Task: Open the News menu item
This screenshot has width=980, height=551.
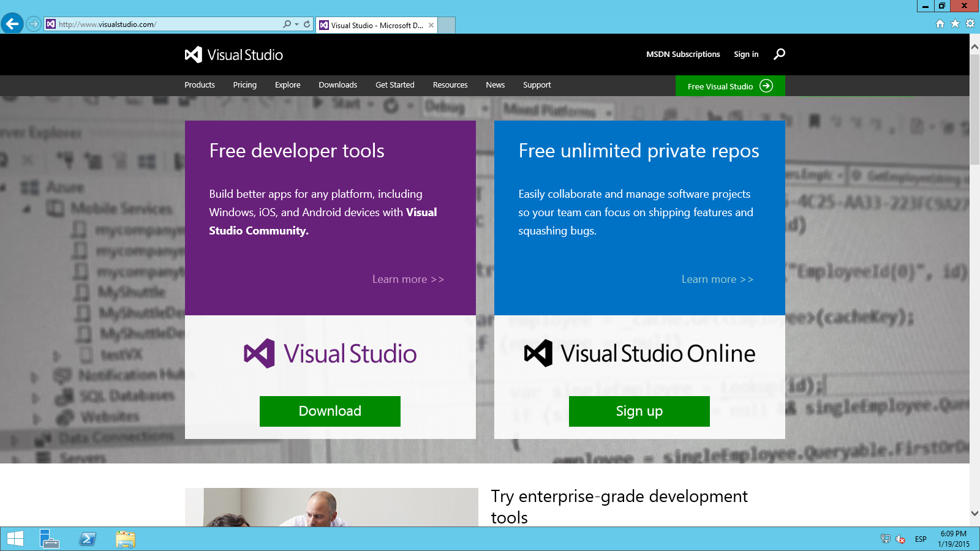Action: [x=496, y=85]
